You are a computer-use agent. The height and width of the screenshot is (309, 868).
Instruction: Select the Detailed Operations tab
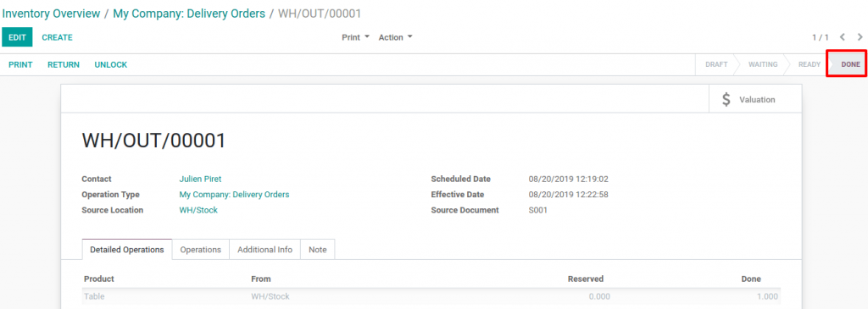(127, 249)
